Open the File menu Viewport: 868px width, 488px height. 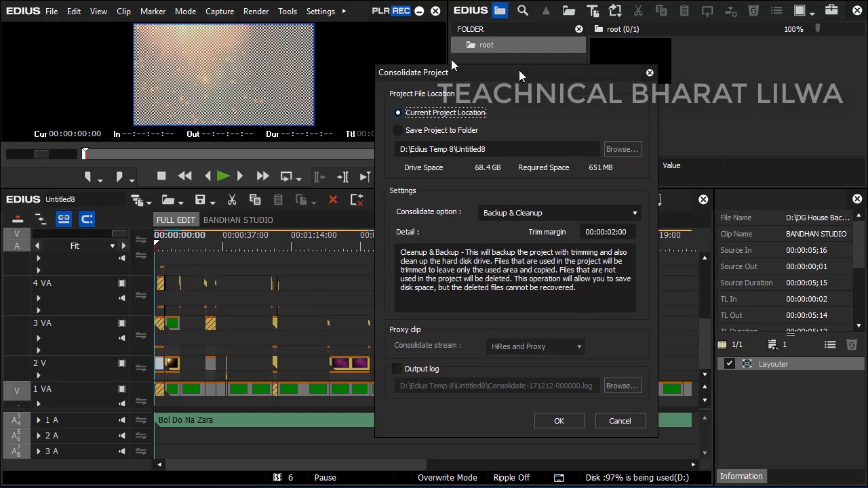click(x=52, y=12)
